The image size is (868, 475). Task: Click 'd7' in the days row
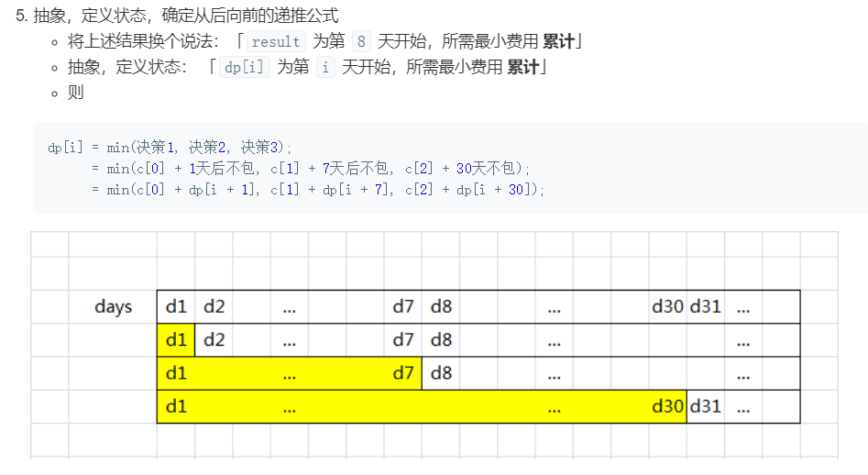403,306
